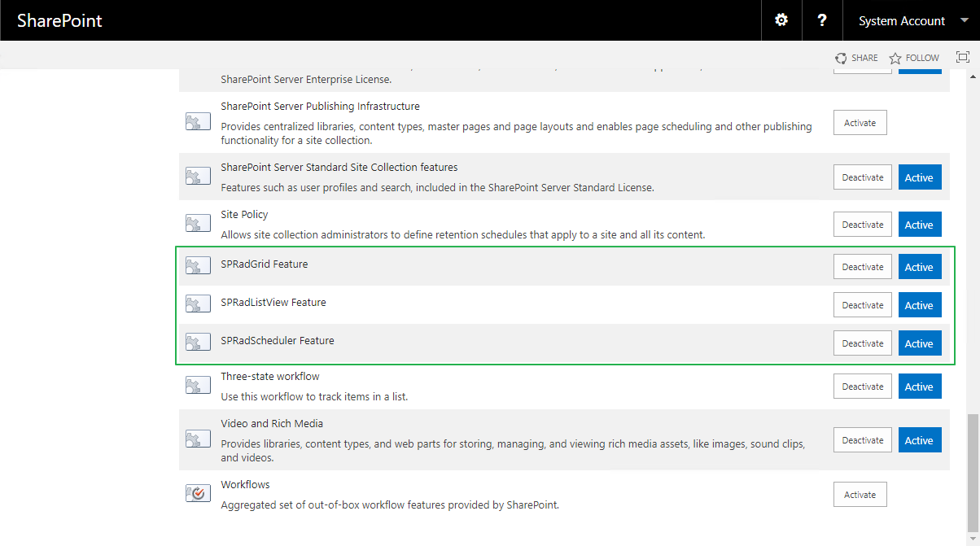Click Active status badge for SPRadListView Feature
The width and height of the screenshot is (980, 546).
coord(920,305)
